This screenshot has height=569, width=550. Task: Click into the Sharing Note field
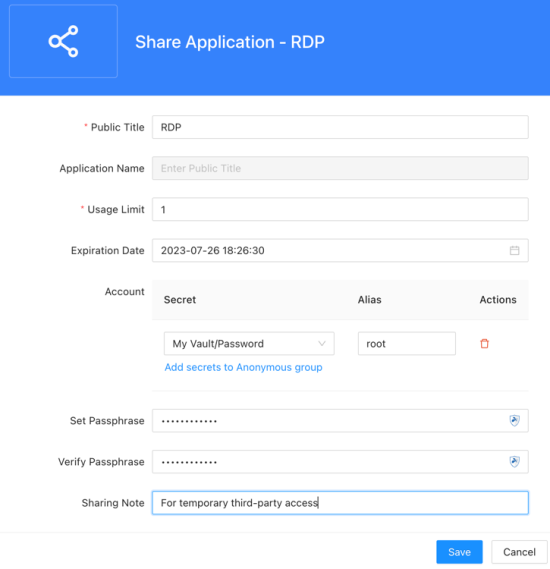(340, 503)
